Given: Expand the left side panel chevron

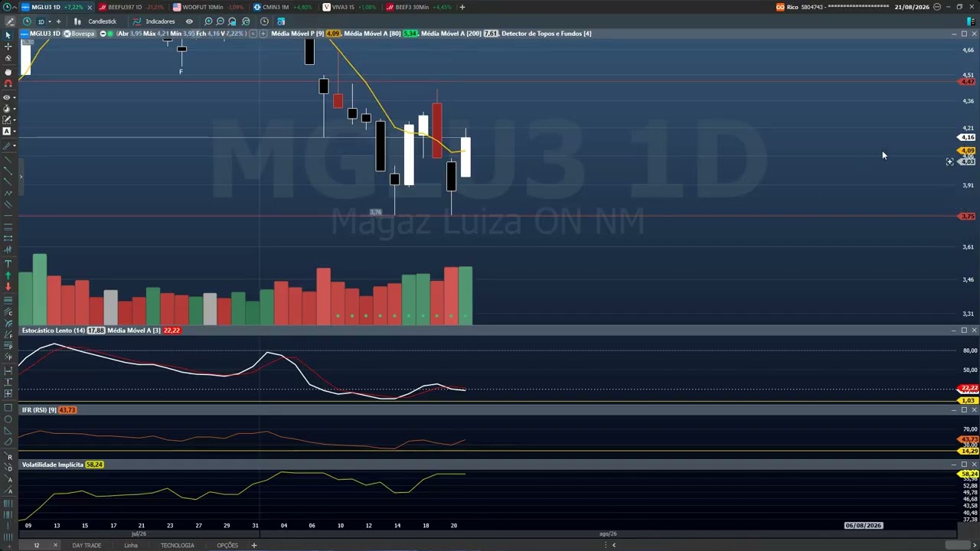Looking at the screenshot, I should coord(21,178).
